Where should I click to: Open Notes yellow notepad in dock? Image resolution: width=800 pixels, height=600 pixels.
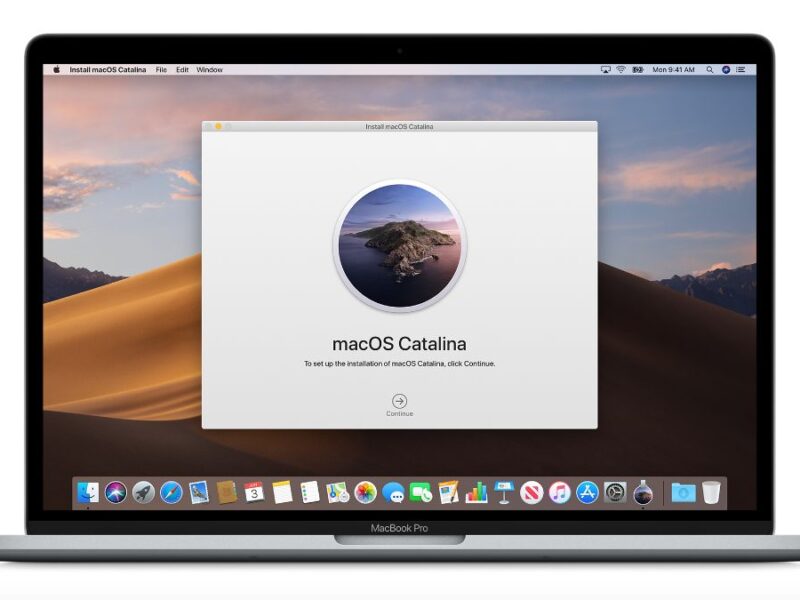click(x=282, y=493)
